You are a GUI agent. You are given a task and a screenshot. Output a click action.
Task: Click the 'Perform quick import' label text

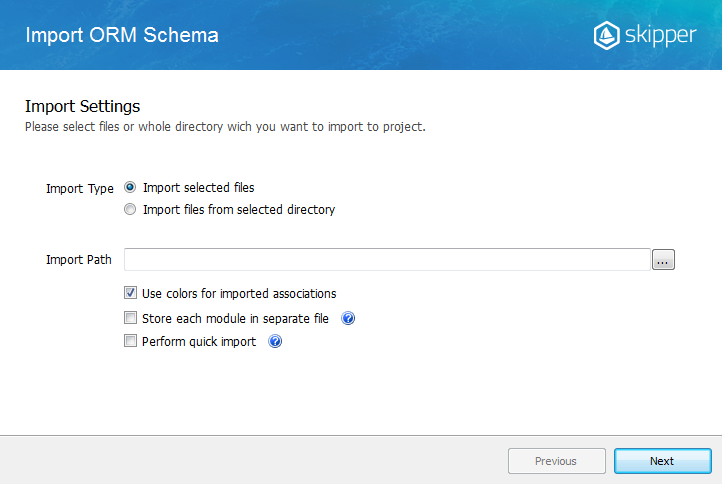tap(199, 342)
